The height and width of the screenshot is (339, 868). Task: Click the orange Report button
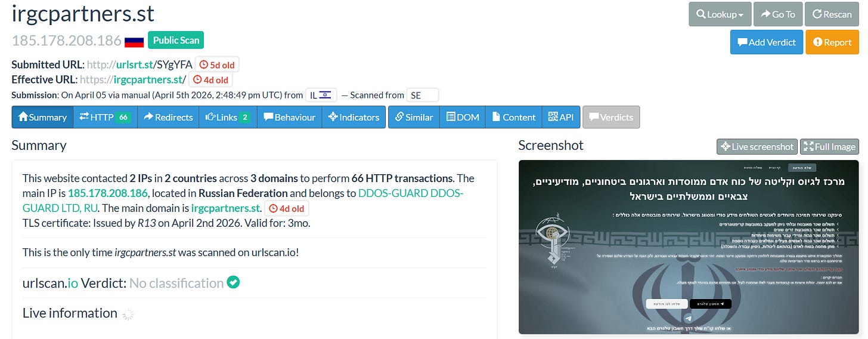tap(832, 42)
